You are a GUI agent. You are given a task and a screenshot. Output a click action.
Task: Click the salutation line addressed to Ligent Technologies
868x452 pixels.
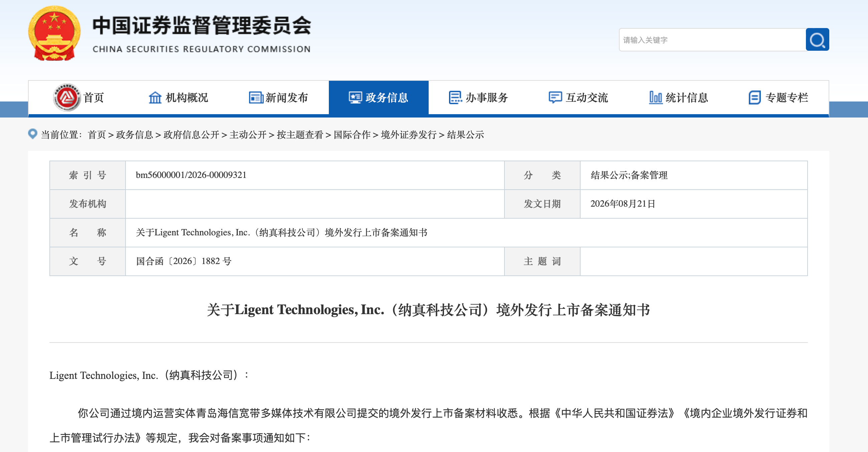(x=149, y=375)
